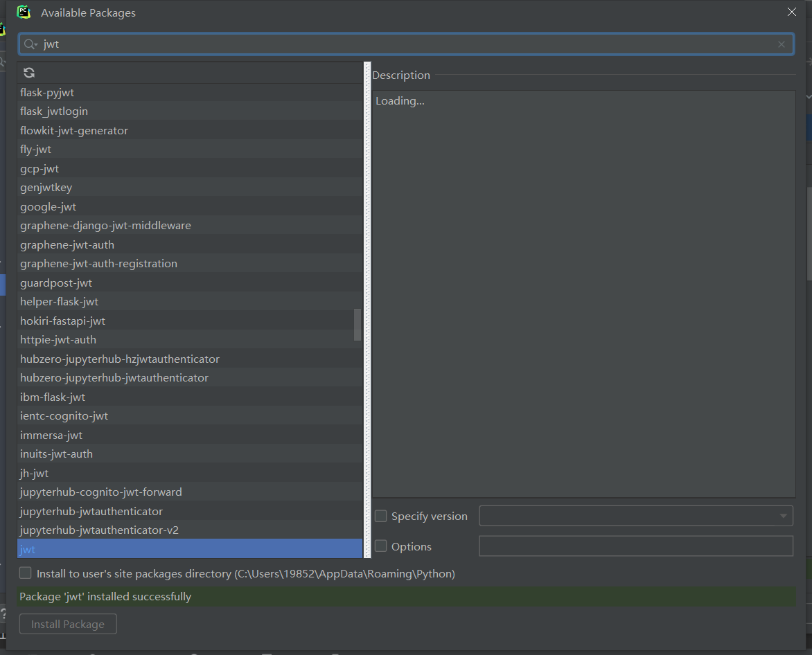
Task: Select jupyterhub-jwtauthenticator package row
Action: tap(190, 511)
